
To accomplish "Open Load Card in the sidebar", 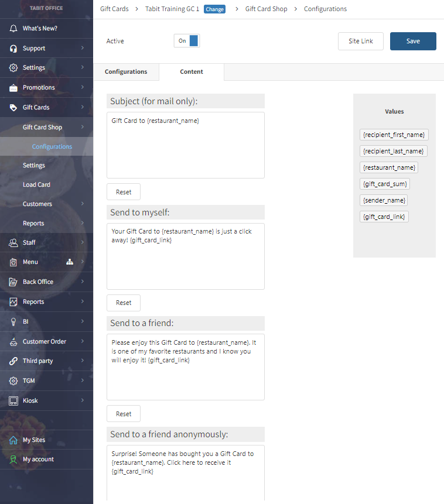I will coord(36,185).
